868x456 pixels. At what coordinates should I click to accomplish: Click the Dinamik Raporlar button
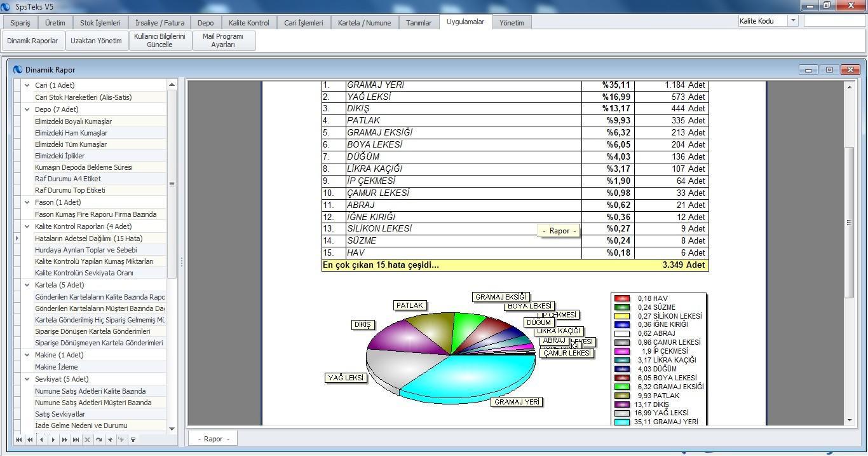[32, 41]
